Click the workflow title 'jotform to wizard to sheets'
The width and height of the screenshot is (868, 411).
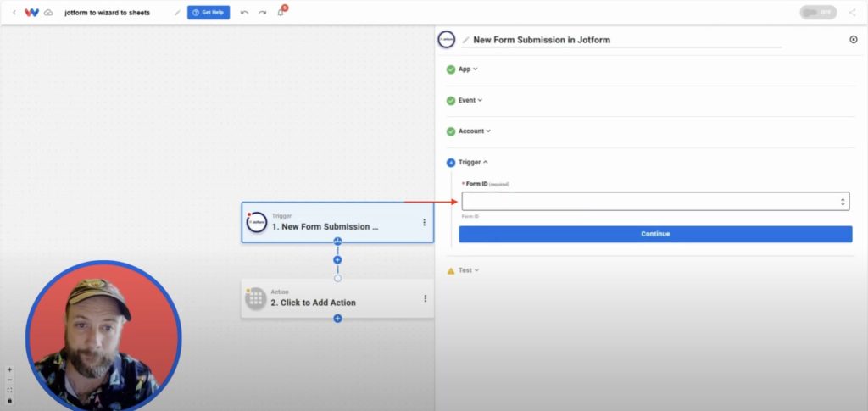107,12
